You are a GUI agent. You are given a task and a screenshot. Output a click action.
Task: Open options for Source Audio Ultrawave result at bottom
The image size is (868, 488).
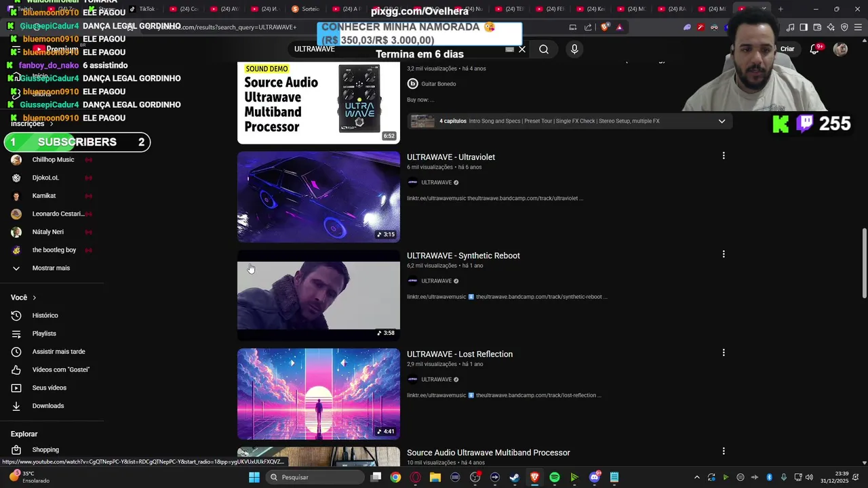pyautogui.click(x=724, y=451)
